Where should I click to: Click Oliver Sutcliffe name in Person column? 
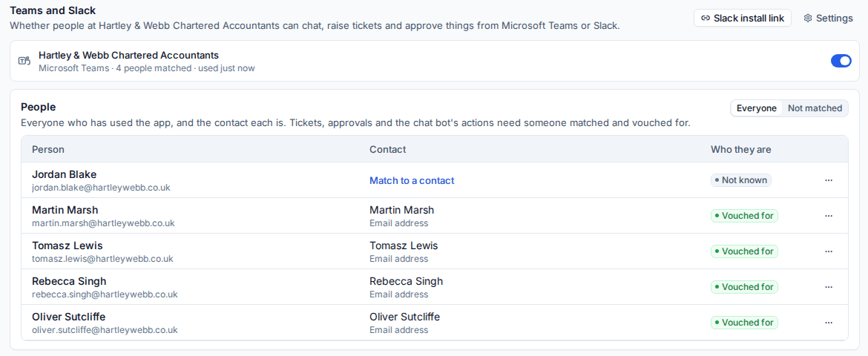69,317
